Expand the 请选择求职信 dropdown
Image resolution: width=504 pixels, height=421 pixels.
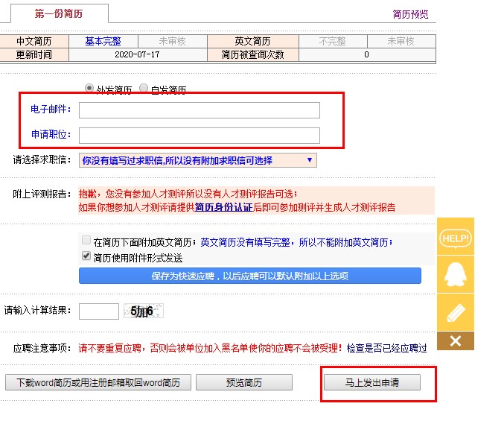(198, 160)
